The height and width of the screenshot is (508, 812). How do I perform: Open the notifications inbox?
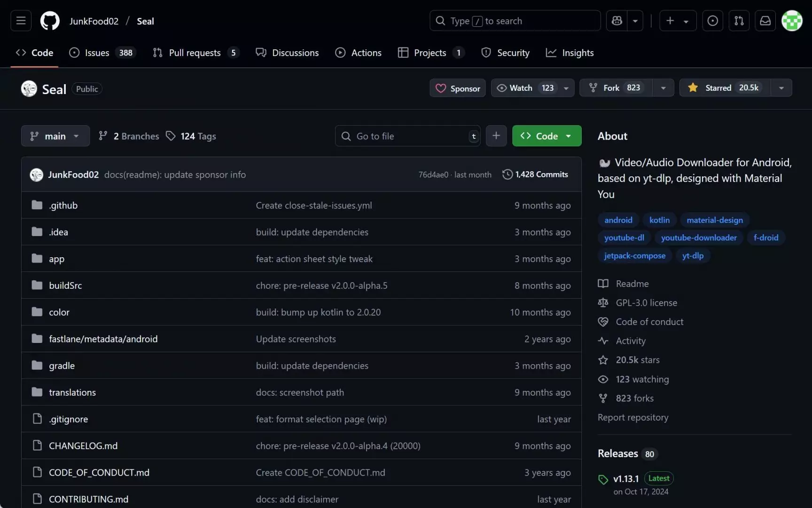coord(765,21)
